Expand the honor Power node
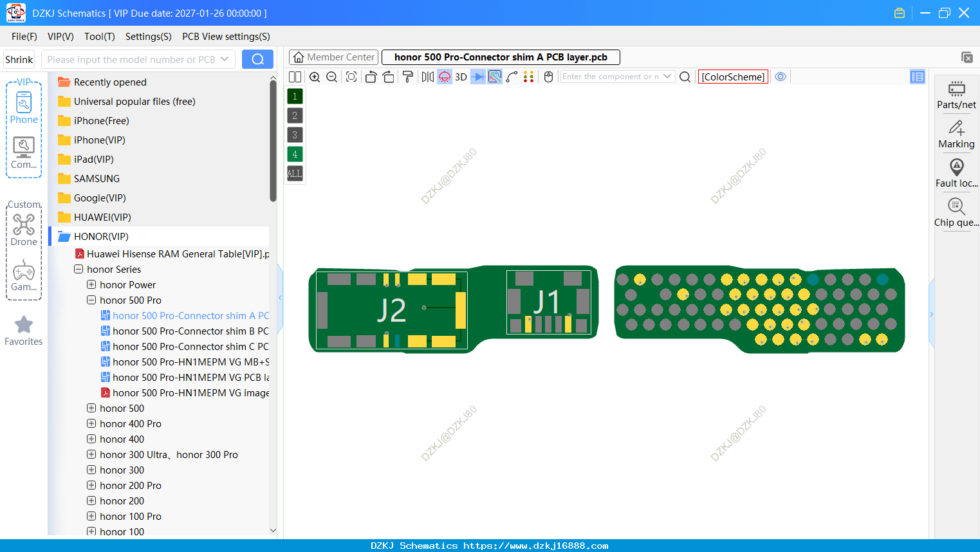 pos(91,285)
